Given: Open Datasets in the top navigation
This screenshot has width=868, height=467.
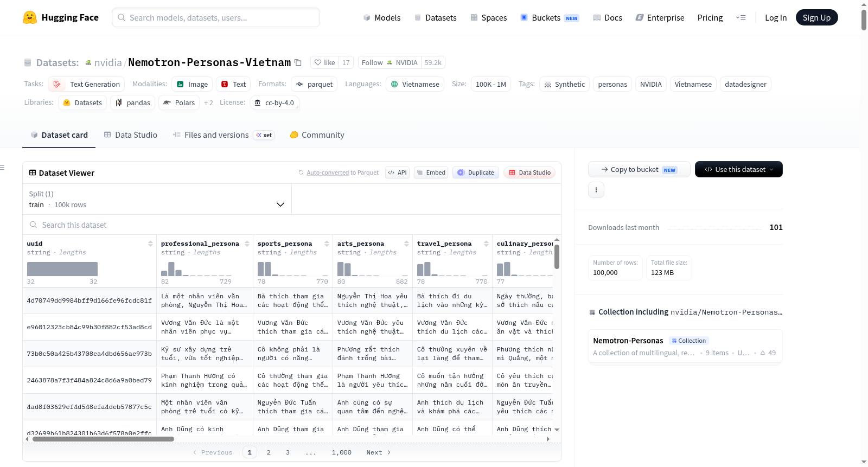Looking at the screenshot, I should pos(435,17).
